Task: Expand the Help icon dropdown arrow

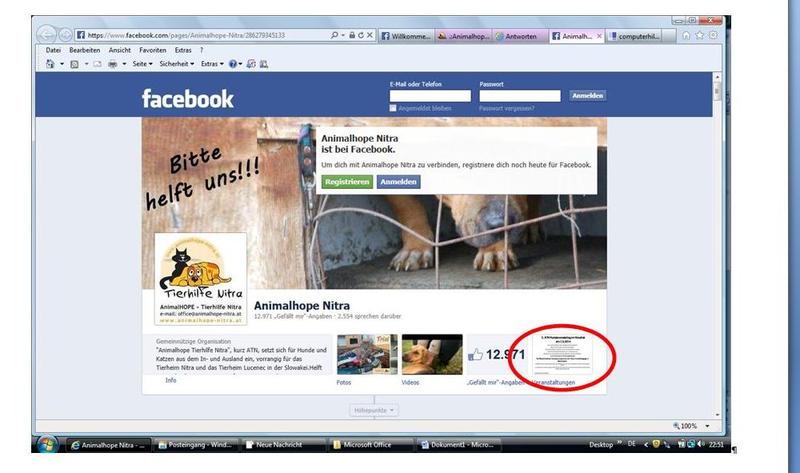Action: 240,64
